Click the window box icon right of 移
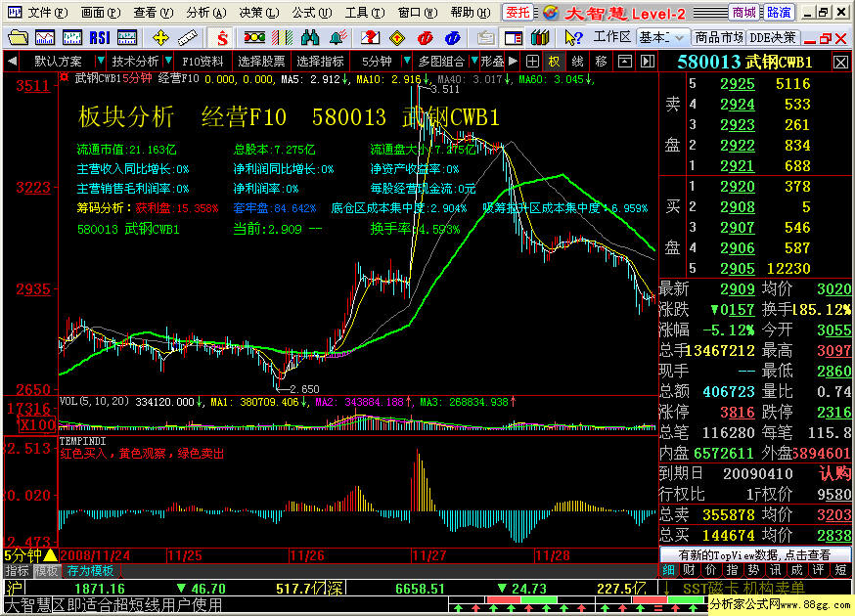This screenshot has width=855, height=616. 625,61
